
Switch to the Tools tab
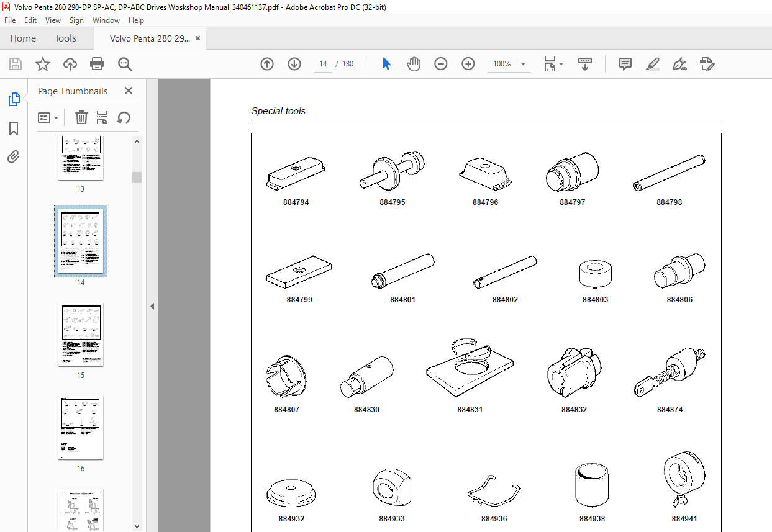coord(65,38)
